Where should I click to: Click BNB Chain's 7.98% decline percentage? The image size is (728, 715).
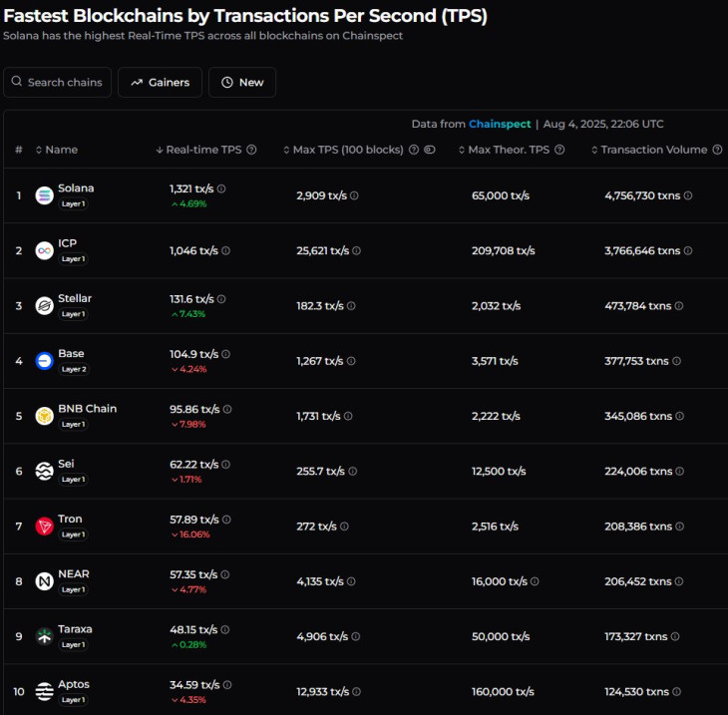pos(188,424)
